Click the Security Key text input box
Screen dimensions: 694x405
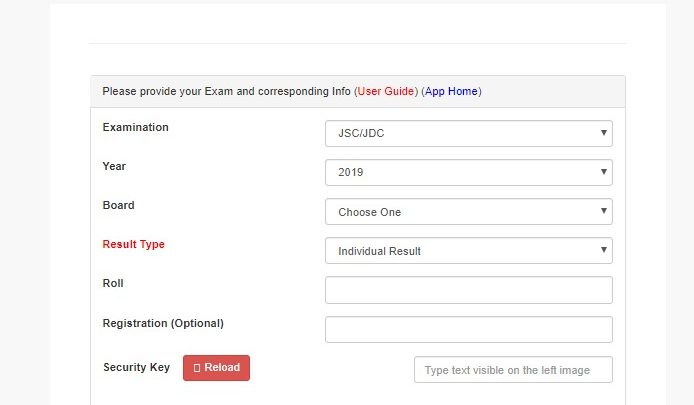[x=513, y=370]
